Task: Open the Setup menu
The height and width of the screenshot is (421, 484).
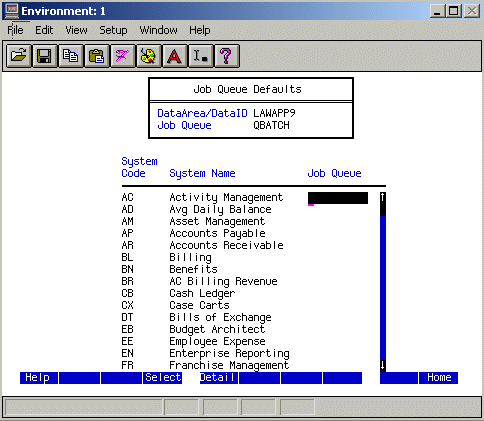Action: tap(113, 30)
